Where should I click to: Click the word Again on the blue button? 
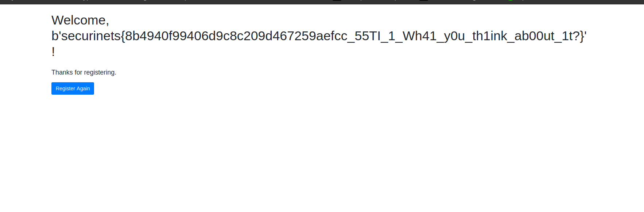(x=83, y=88)
